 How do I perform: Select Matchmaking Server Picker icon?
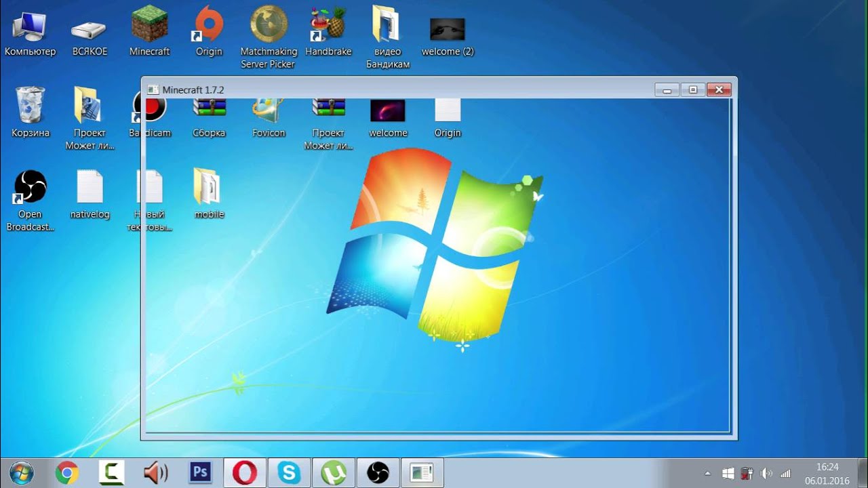(x=269, y=37)
